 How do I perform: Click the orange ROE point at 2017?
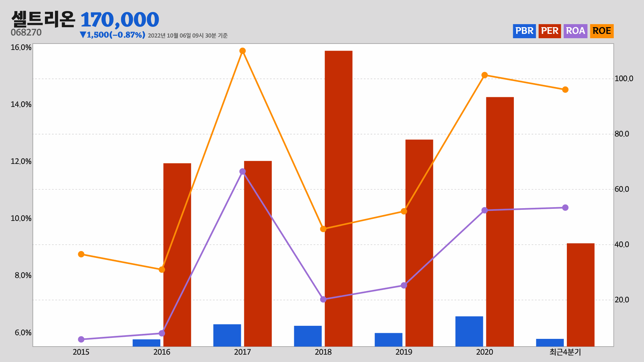point(243,51)
